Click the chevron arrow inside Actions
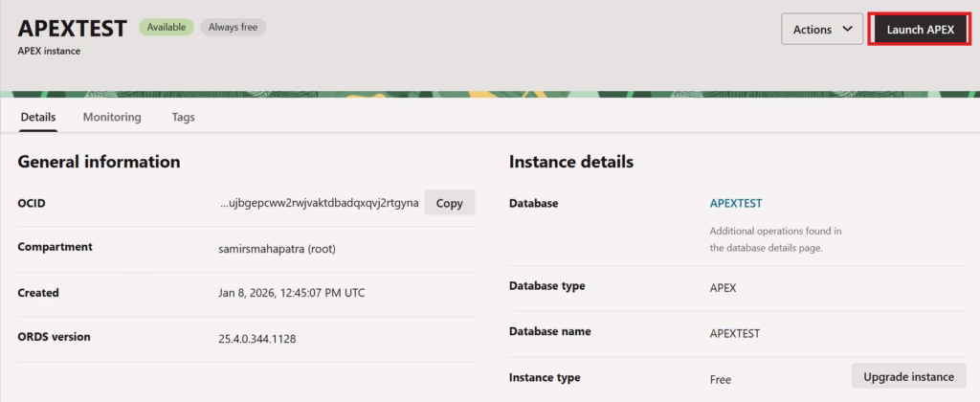This screenshot has height=402, width=980. point(847,30)
